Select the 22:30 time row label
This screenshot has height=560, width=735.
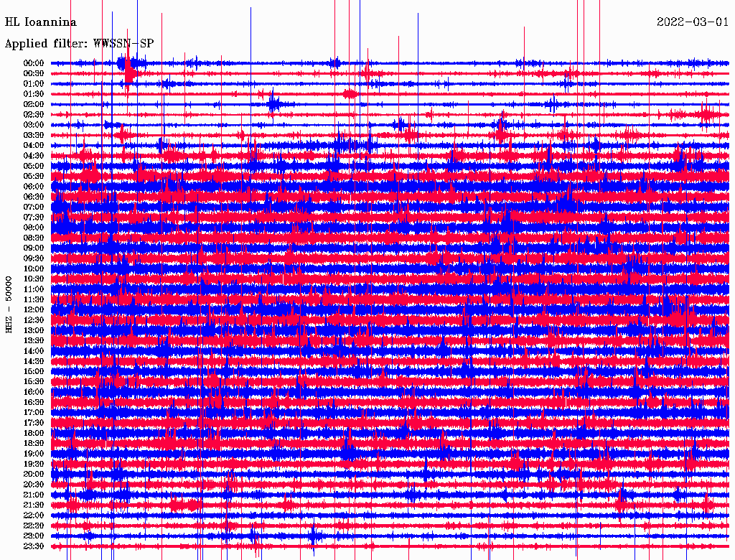click(34, 526)
